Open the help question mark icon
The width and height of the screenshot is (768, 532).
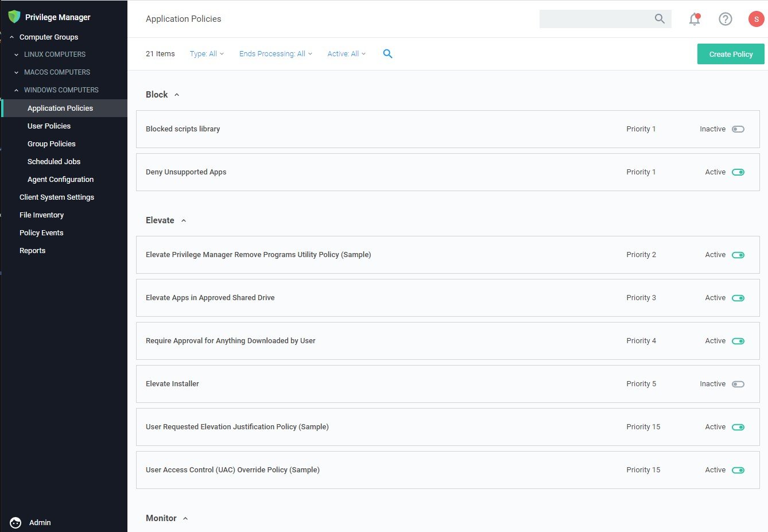[x=726, y=19]
